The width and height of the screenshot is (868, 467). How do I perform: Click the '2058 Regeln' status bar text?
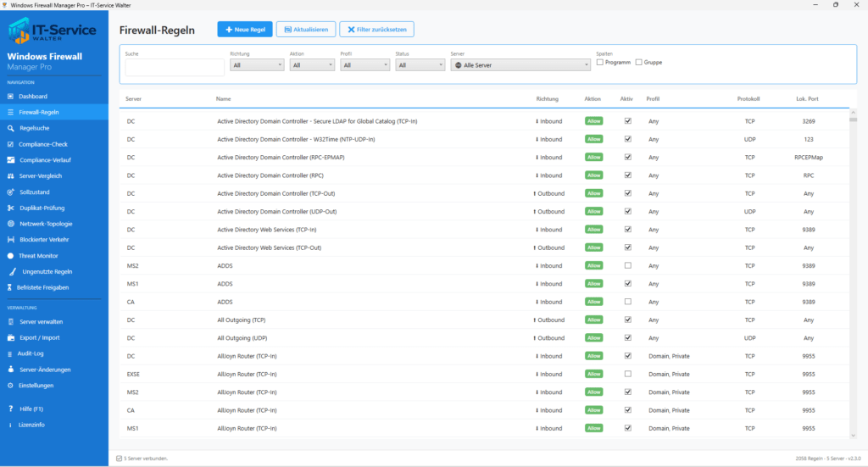click(809, 459)
